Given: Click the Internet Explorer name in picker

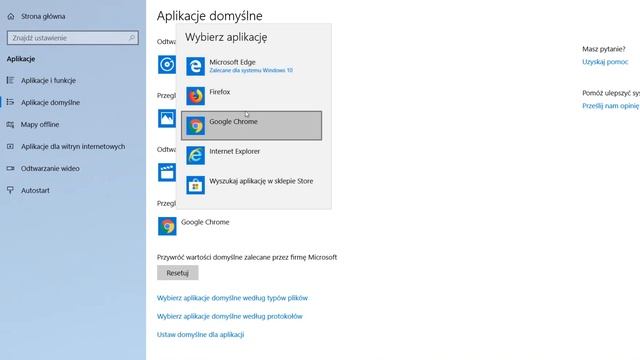Looking at the screenshot, I should click(x=235, y=151).
